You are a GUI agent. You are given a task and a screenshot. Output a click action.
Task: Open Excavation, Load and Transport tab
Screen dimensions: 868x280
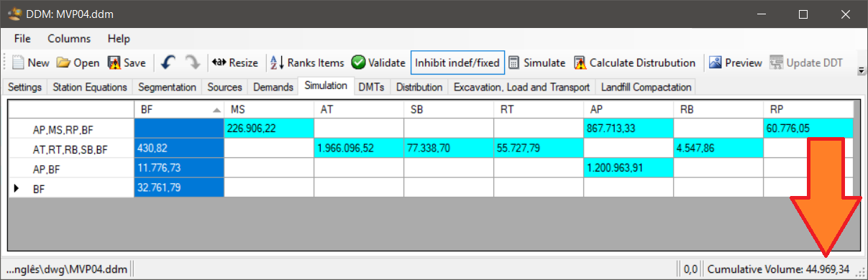521,87
